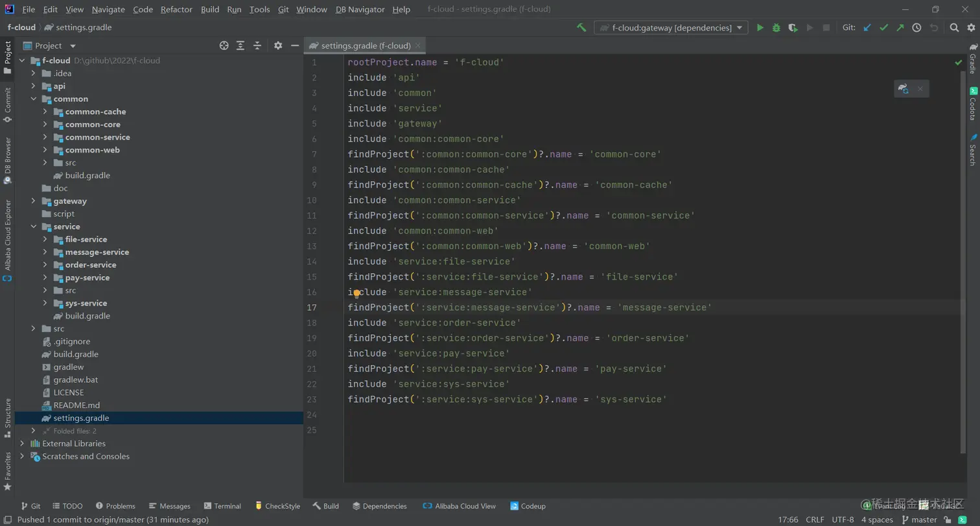Click the green hammer Build Project icon
Image resolution: width=980 pixels, height=526 pixels.
[581, 28]
